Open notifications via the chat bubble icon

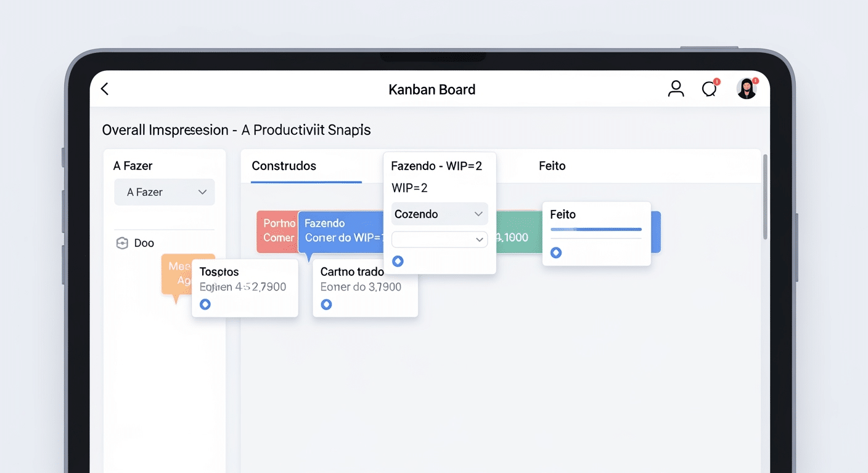tap(709, 89)
